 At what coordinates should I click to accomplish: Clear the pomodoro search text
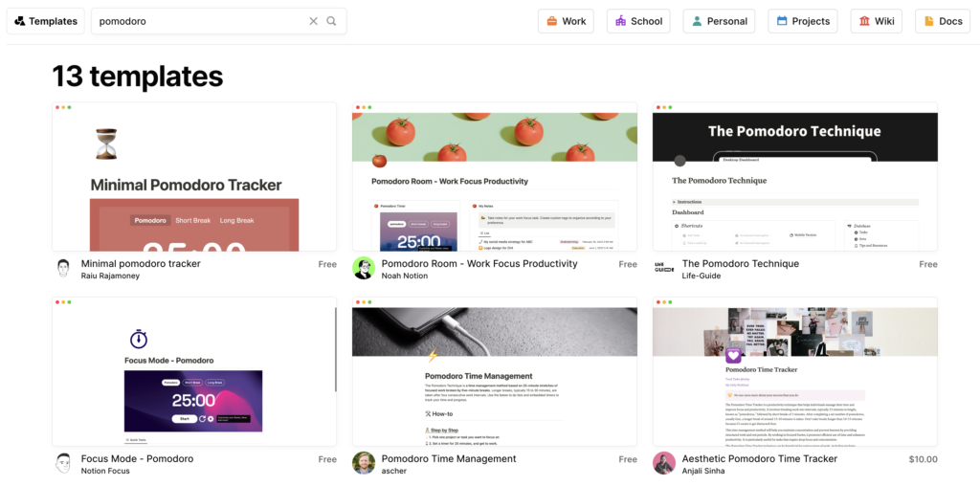pyautogui.click(x=313, y=21)
